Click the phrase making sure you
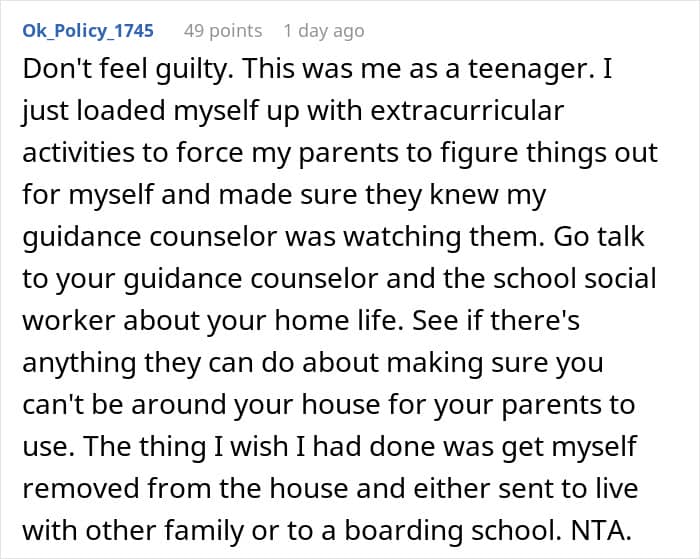 [x=495, y=363]
